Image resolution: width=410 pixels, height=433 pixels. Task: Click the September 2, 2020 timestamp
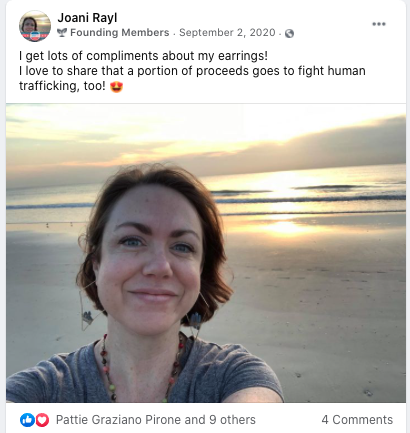227,33
